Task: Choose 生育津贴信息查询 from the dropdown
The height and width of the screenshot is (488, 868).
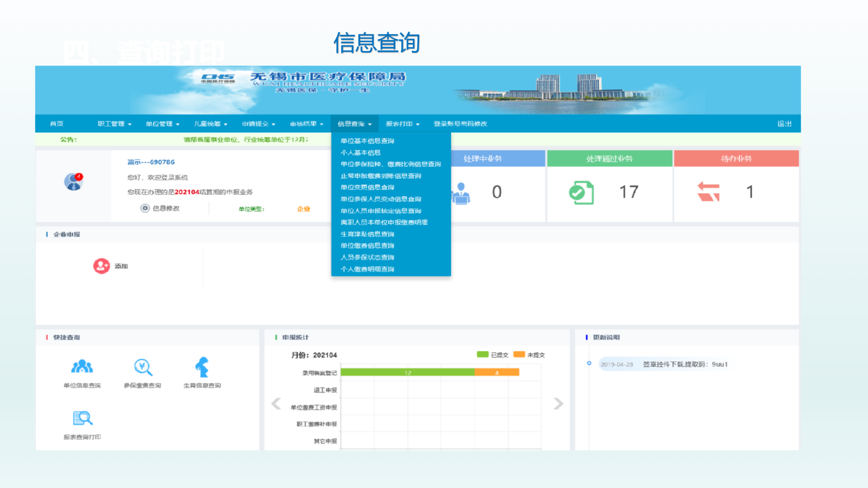Action: (x=367, y=234)
